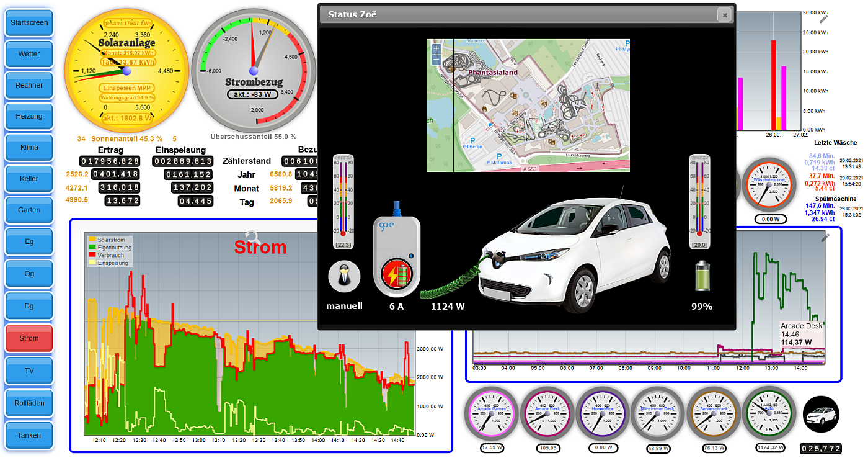Open the Rolläden controls
The height and width of the screenshot is (463, 868).
29,403
